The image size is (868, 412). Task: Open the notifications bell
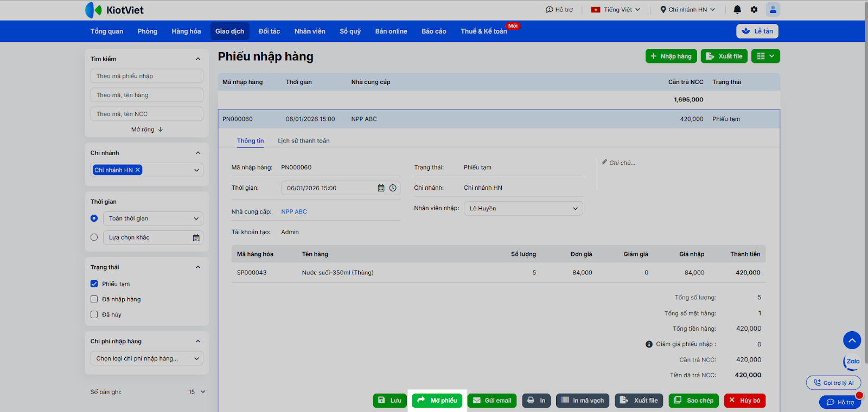pos(737,9)
